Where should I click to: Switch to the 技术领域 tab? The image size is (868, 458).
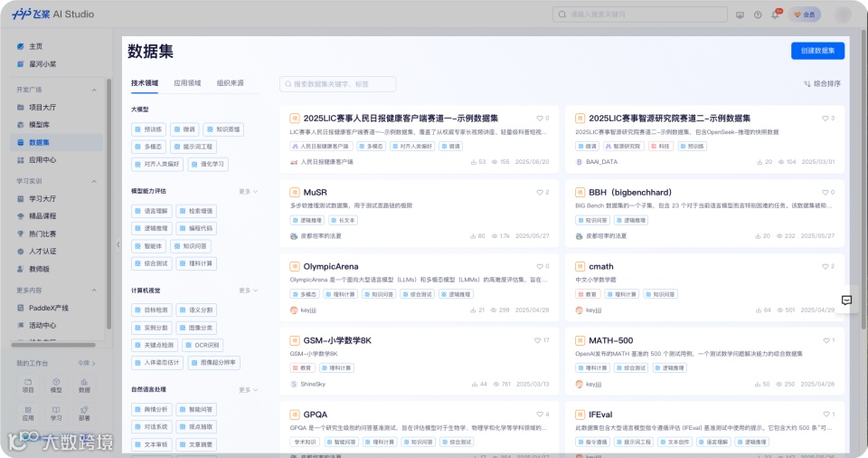point(145,83)
